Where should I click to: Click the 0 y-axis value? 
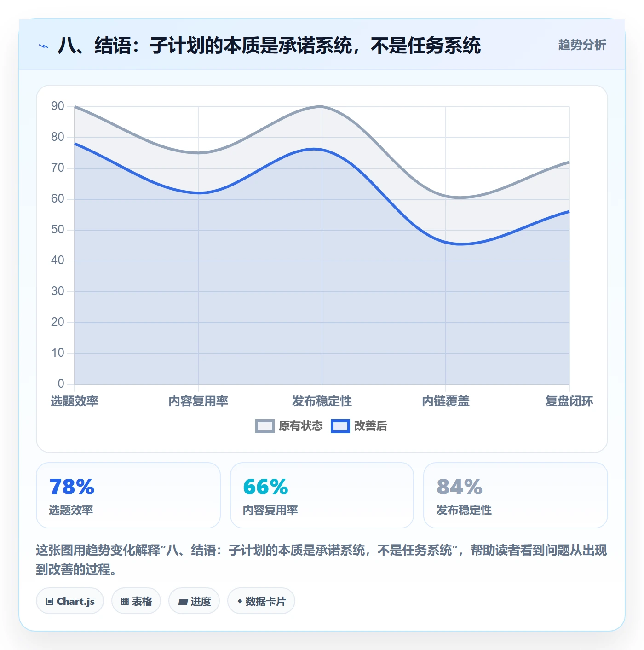pyautogui.click(x=61, y=383)
